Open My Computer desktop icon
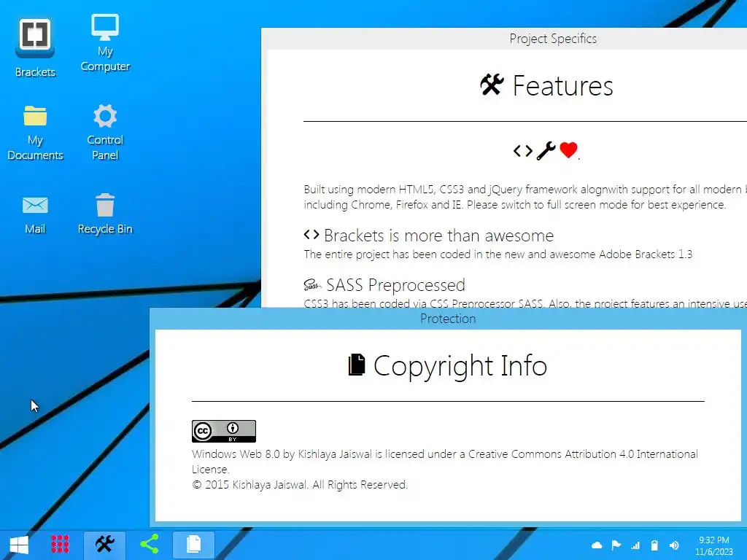Screen dimensions: 747x560 [x=105, y=43]
